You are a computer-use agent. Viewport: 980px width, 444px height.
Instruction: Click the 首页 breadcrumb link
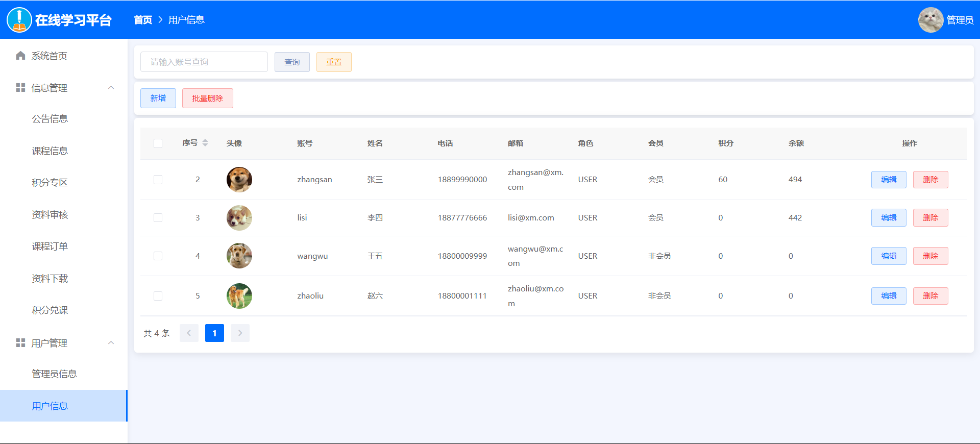(143, 20)
